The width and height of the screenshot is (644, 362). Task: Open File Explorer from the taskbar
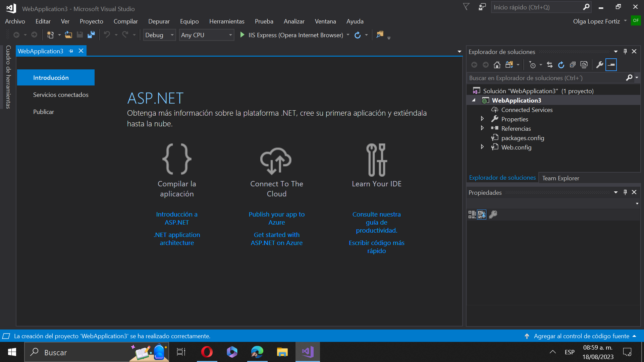[x=282, y=352]
